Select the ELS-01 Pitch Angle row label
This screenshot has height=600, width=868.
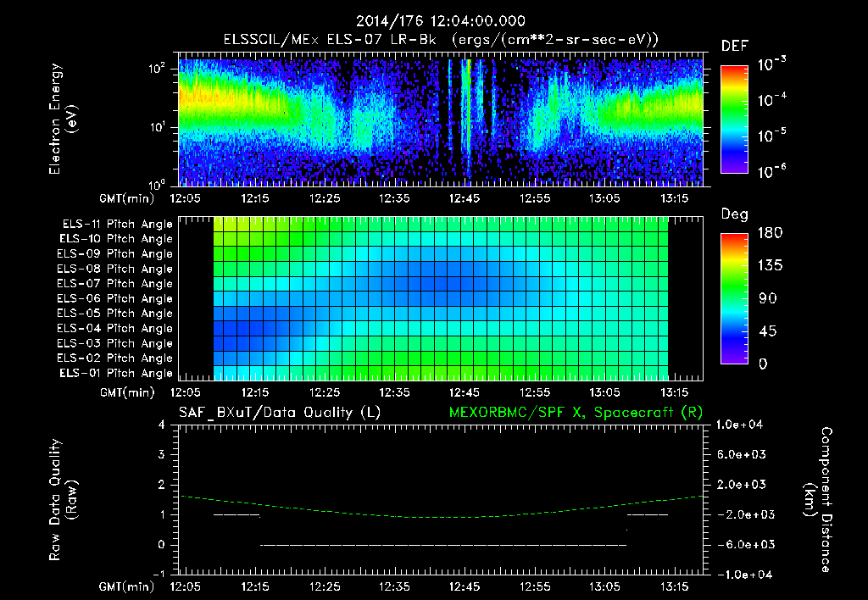pos(116,374)
